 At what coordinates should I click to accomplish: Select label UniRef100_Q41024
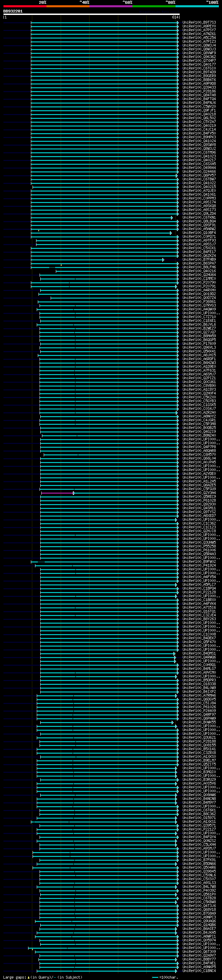point(199,141)
